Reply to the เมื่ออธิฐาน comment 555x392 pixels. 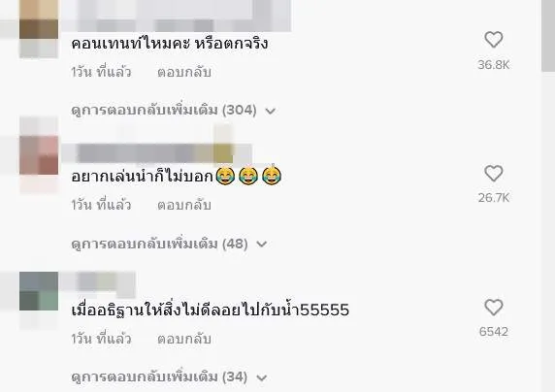184,339
